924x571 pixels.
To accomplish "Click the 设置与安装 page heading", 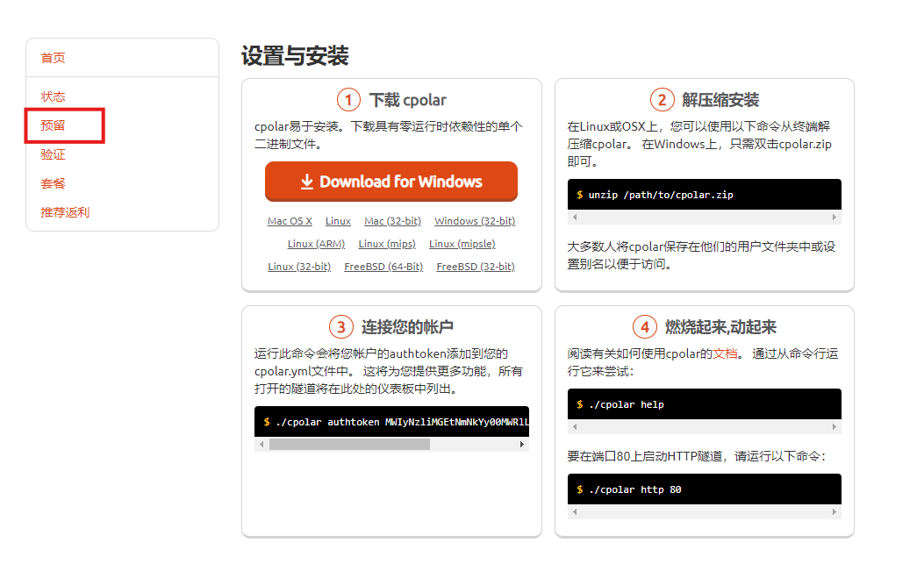I will coord(295,56).
